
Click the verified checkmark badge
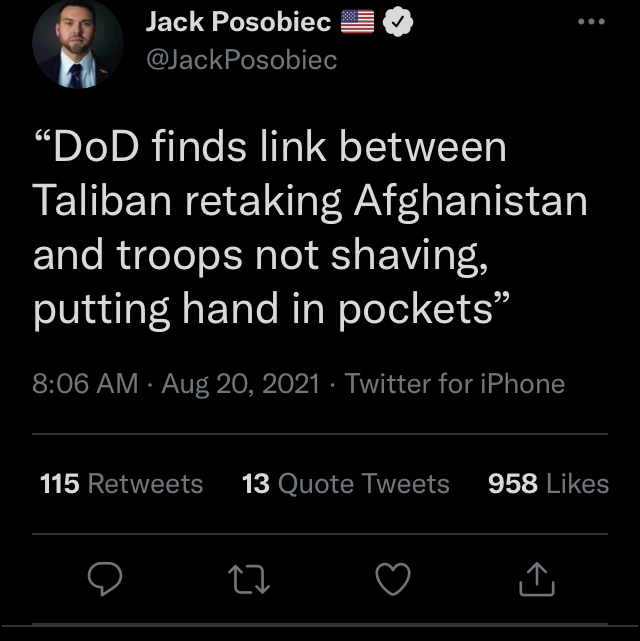[398, 22]
